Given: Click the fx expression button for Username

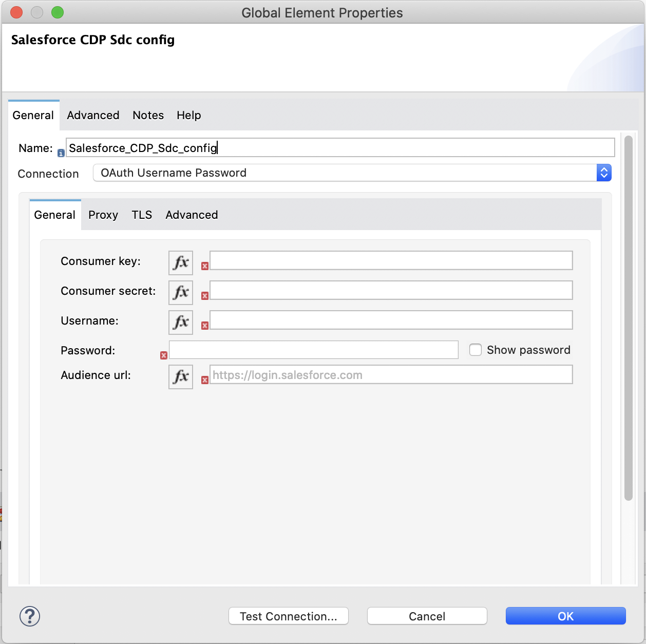Looking at the screenshot, I should (x=181, y=323).
